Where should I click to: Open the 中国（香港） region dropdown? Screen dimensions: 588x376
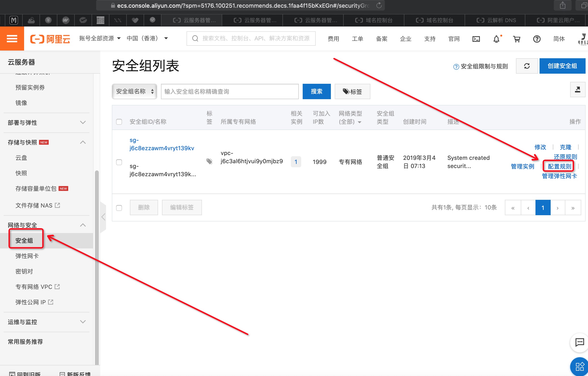pyautogui.click(x=147, y=39)
